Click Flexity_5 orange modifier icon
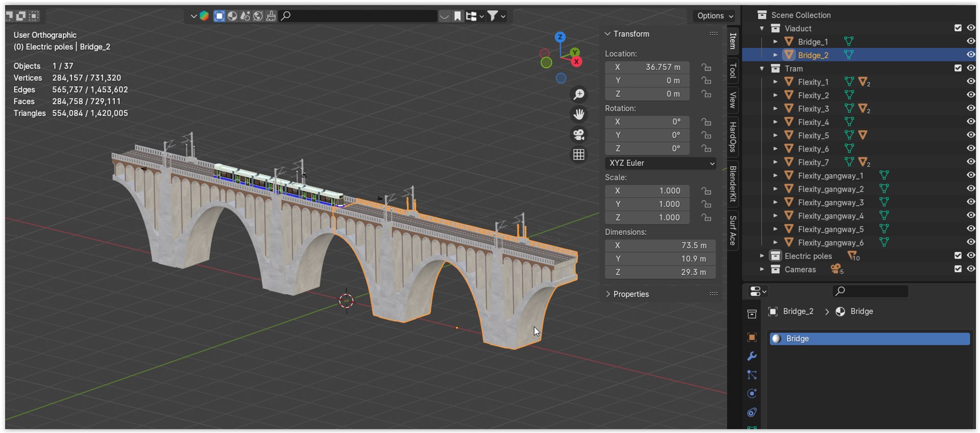 coord(863,135)
